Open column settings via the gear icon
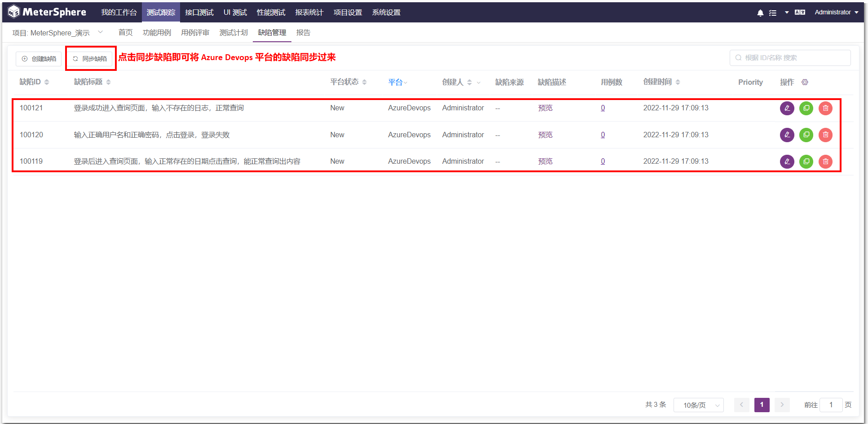868x427 pixels. tap(805, 82)
